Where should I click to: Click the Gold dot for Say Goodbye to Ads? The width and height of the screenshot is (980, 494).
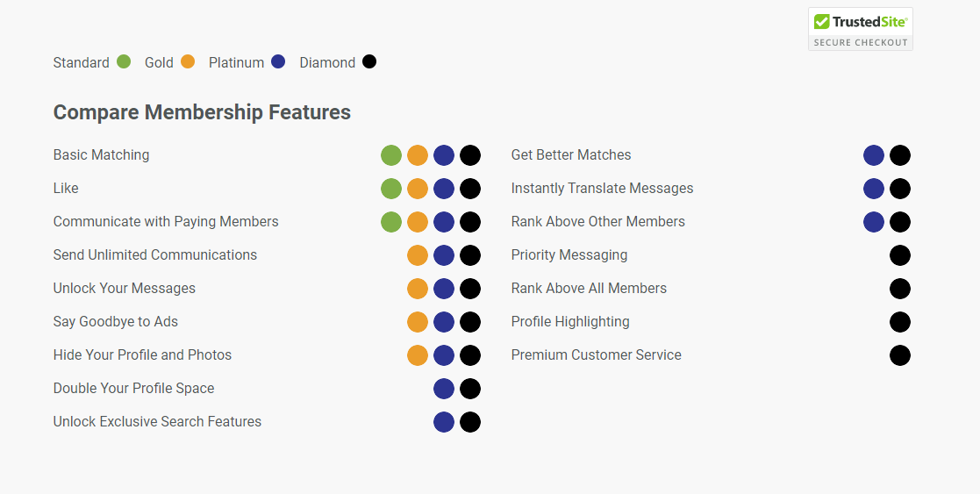click(x=418, y=322)
